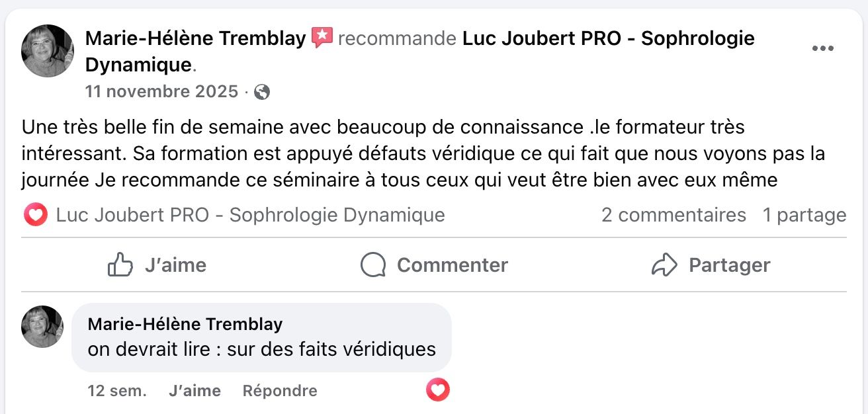
Task: Click the heart reaction on the comment
Action: pyautogui.click(x=437, y=391)
